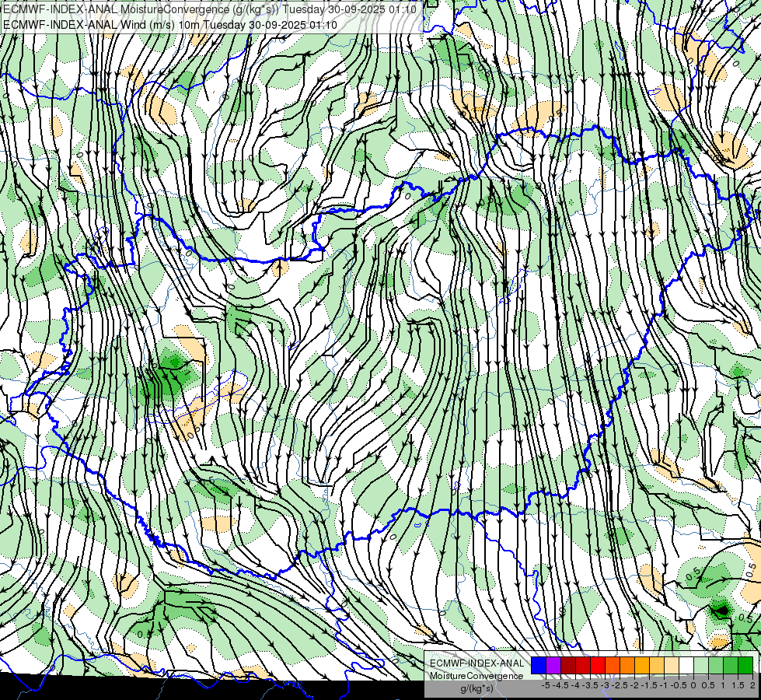This screenshot has height=700, width=761.
Task: Click legend scale value 2
Action: coord(752,685)
